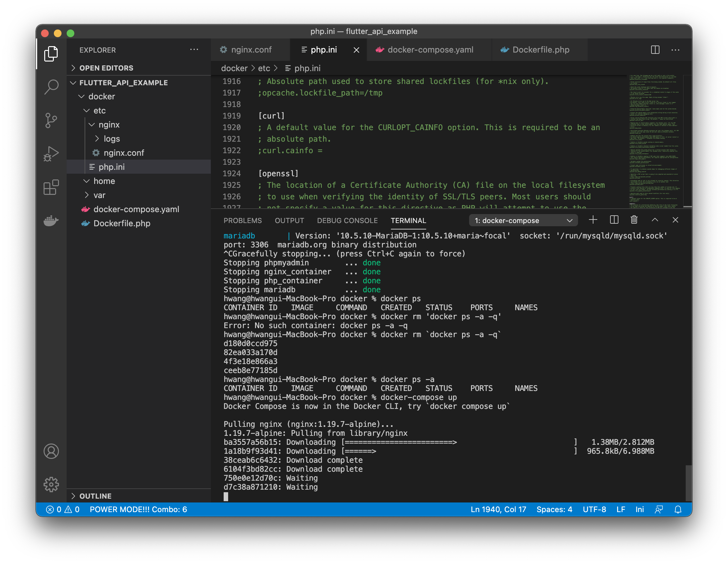Screen dimensions: 728x564
Task: Open Source Control view
Action: pos(51,120)
